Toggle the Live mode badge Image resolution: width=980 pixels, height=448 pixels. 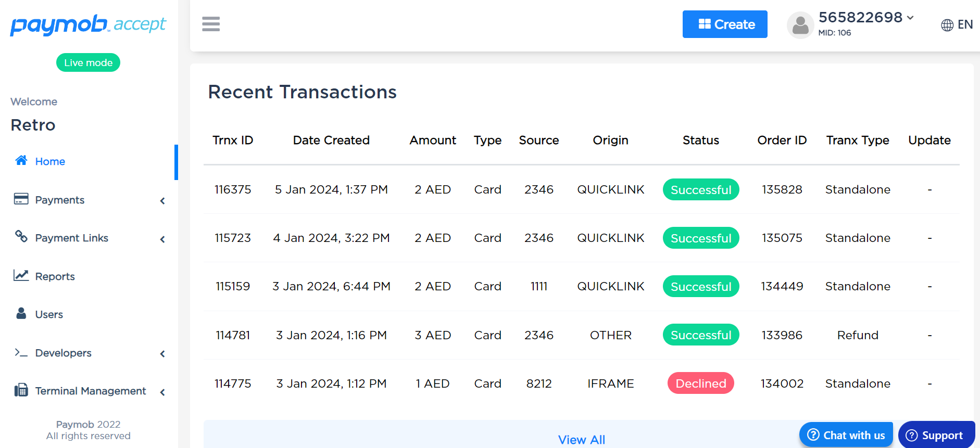pos(88,62)
